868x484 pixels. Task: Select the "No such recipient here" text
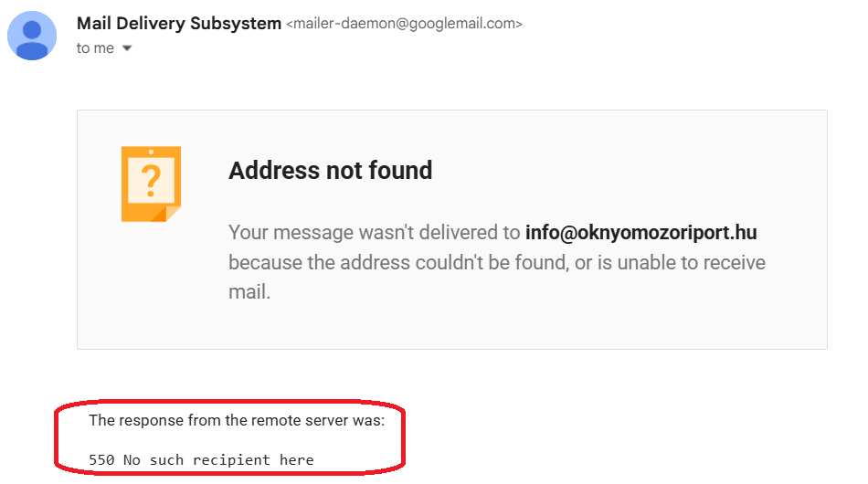(x=218, y=460)
